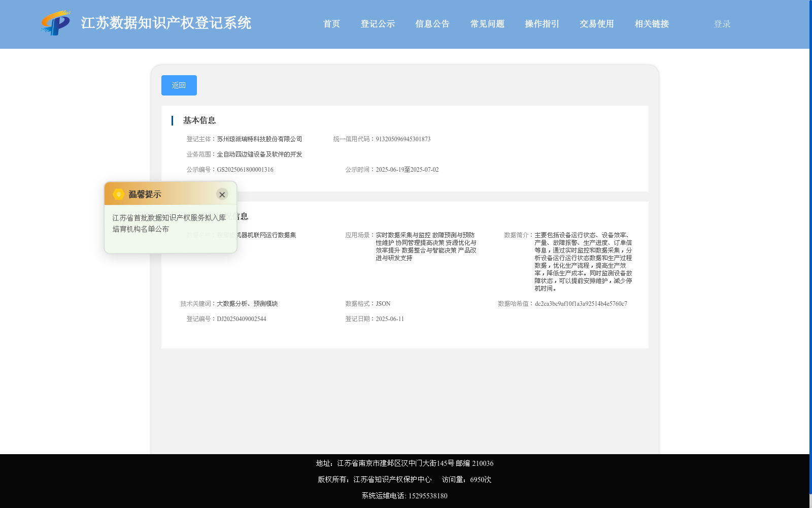Click registrant name 苏州琼派瑞特科技股份有限公司

point(259,139)
